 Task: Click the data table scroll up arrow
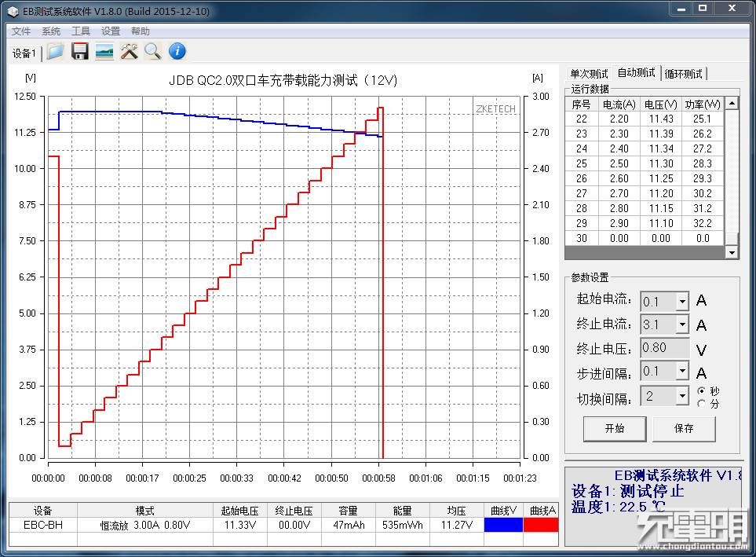pyautogui.click(x=732, y=103)
